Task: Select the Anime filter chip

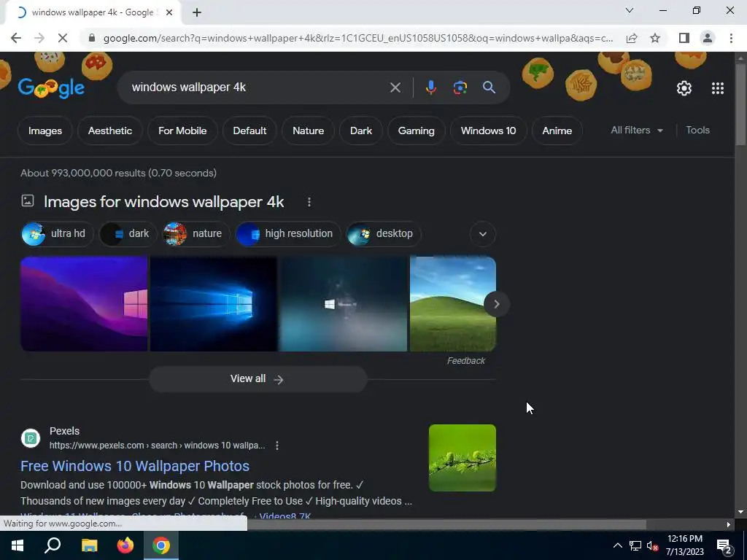Action: pyautogui.click(x=557, y=131)
